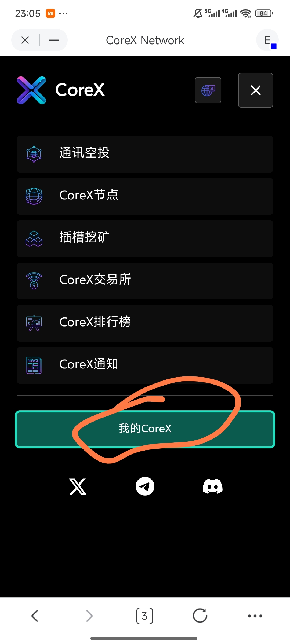Click the forward navigation arrow
This screenshot has height=644, width=290.
pyautogui.click(x=89, y=616)
